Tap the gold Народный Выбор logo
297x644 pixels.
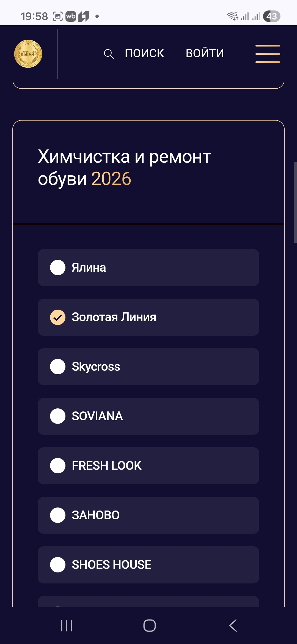point(28,54)
